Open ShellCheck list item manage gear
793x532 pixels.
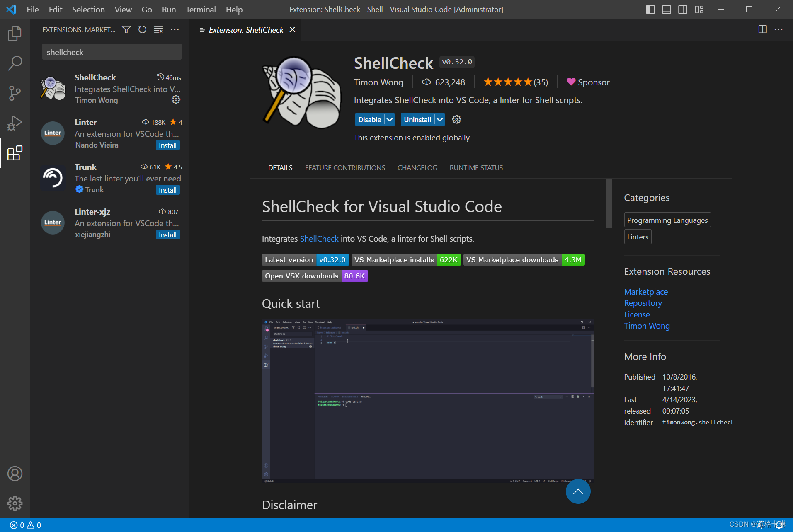coord(176,100)
